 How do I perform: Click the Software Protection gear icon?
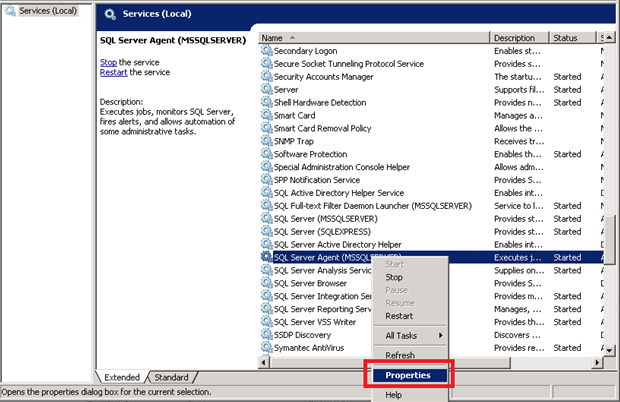[x=267, y=154]
